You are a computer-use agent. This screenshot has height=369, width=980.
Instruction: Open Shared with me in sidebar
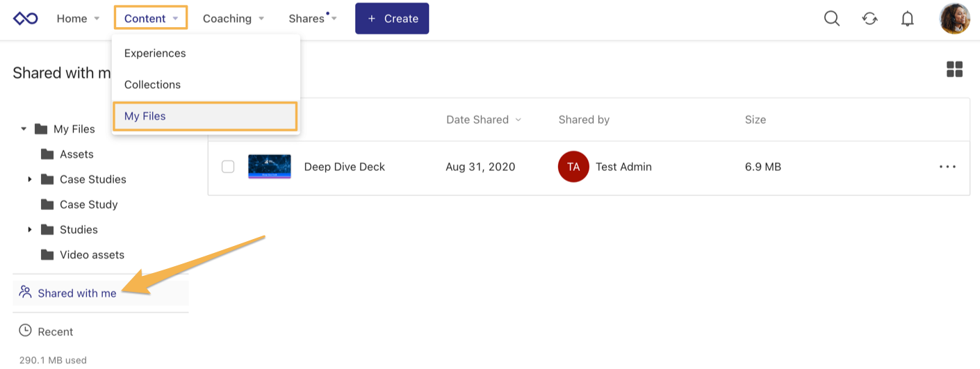pyautogui.click(x=76, y=293)
